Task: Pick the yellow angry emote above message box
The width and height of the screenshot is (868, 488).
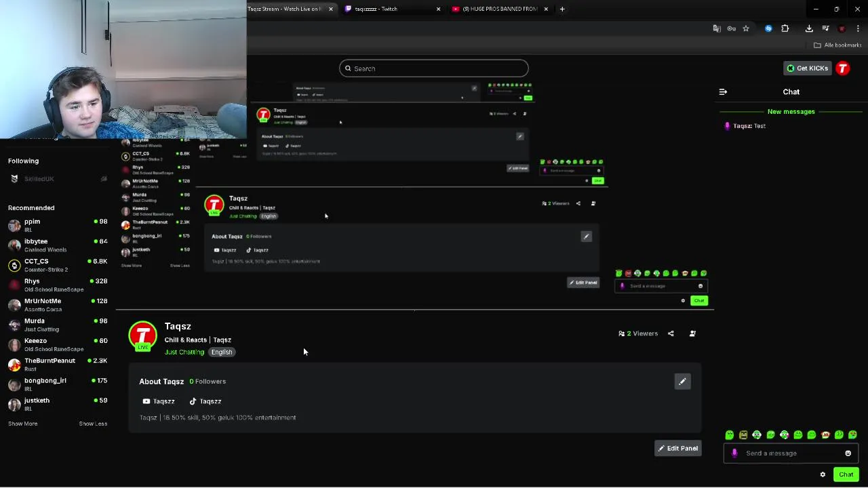Action: 743,435
